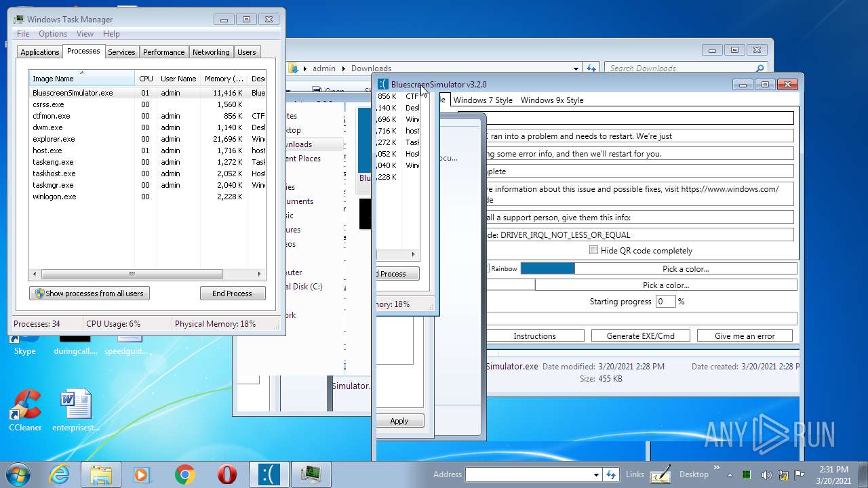The image size is (868, 488).
Task: Select taskmgr.exe process row
Action: coord(149,185)
